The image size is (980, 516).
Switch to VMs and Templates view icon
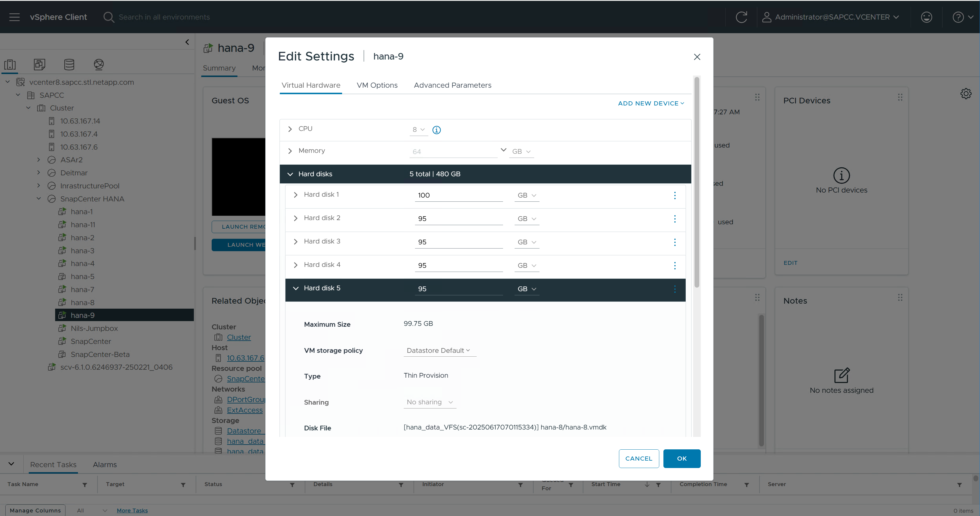(39, 64)
